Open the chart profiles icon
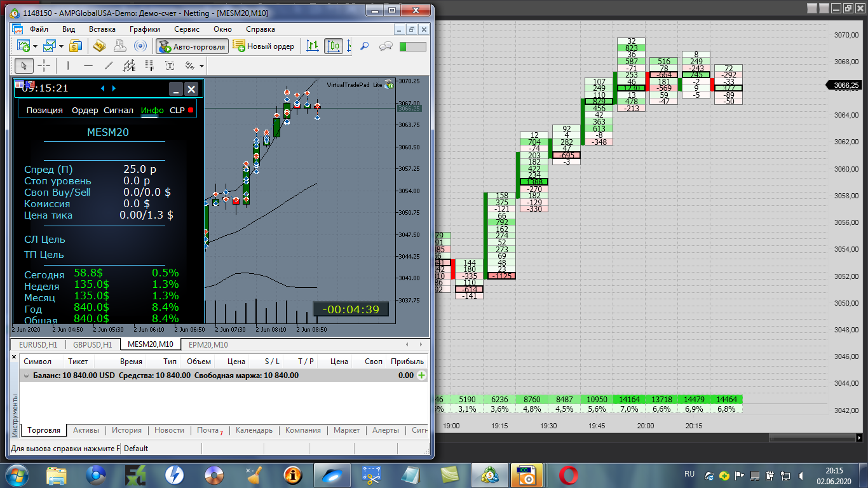Viewport: 868px width, 488px height. pos(50,46)
